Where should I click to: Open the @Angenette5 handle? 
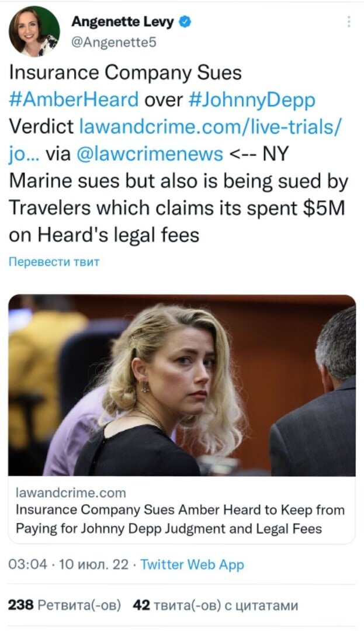(113, 42)
